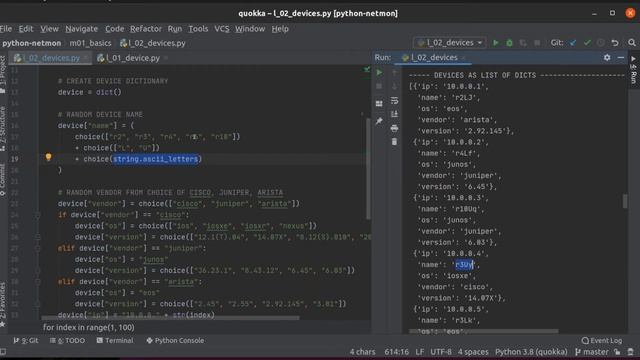Image resolution: width=640 pixels, height=360 pixels.
Task: Click the Run console horizontal scrollbar
Action: point(484,331)
